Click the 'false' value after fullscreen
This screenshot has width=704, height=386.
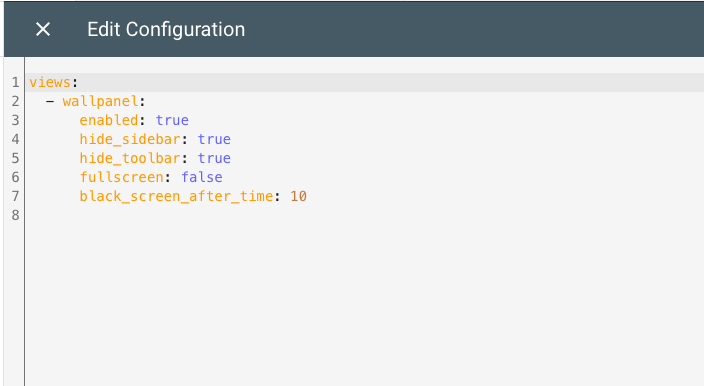pos(202,177)
